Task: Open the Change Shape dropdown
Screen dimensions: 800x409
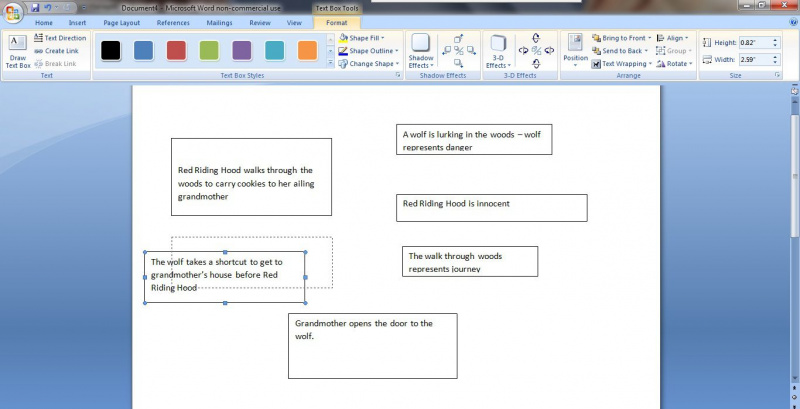Action: [x=368, y=64]
